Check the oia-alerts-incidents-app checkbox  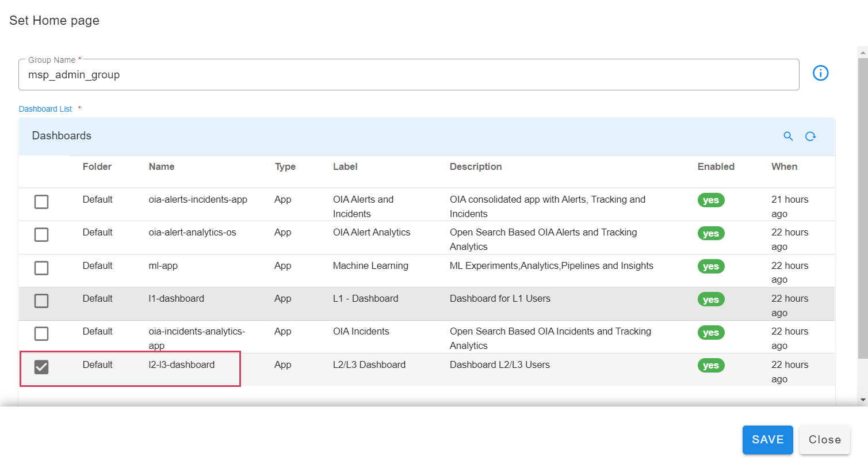(41, 202)
